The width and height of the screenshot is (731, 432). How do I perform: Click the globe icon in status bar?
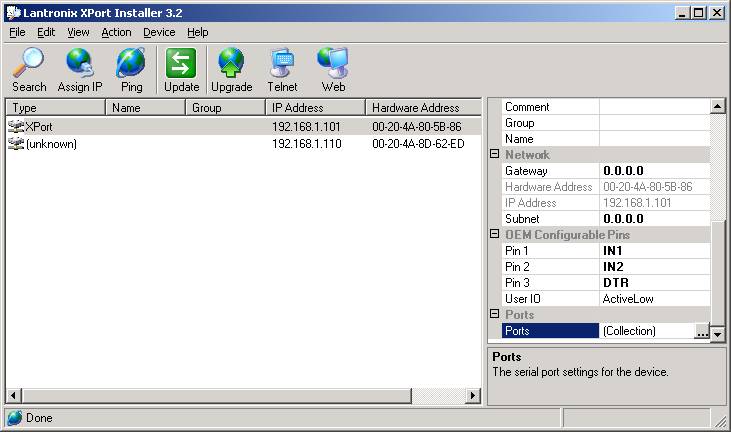(14, 418)
